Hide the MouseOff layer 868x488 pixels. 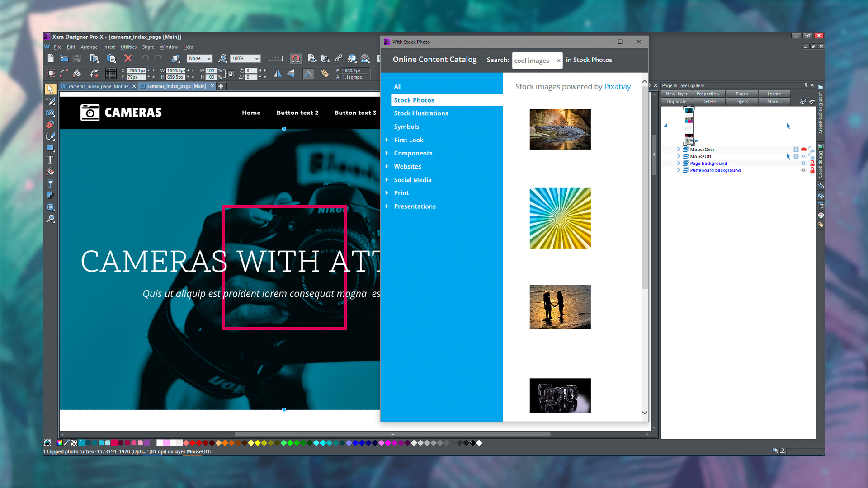804,156
